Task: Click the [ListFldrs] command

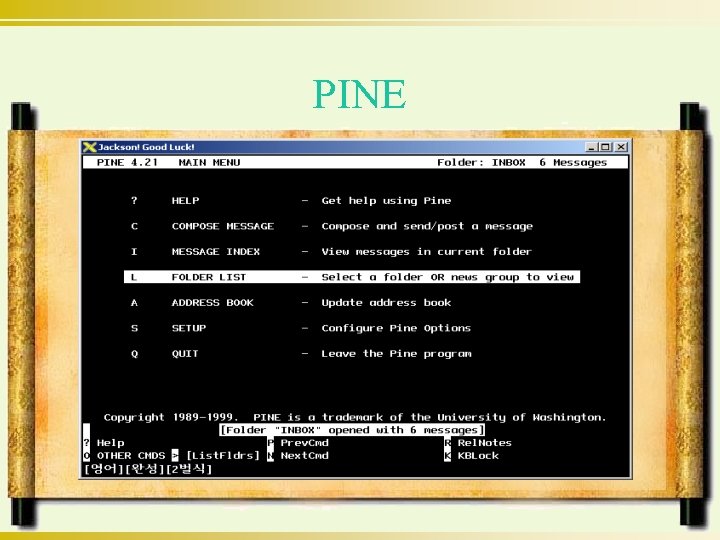Action: pos(216,456)
